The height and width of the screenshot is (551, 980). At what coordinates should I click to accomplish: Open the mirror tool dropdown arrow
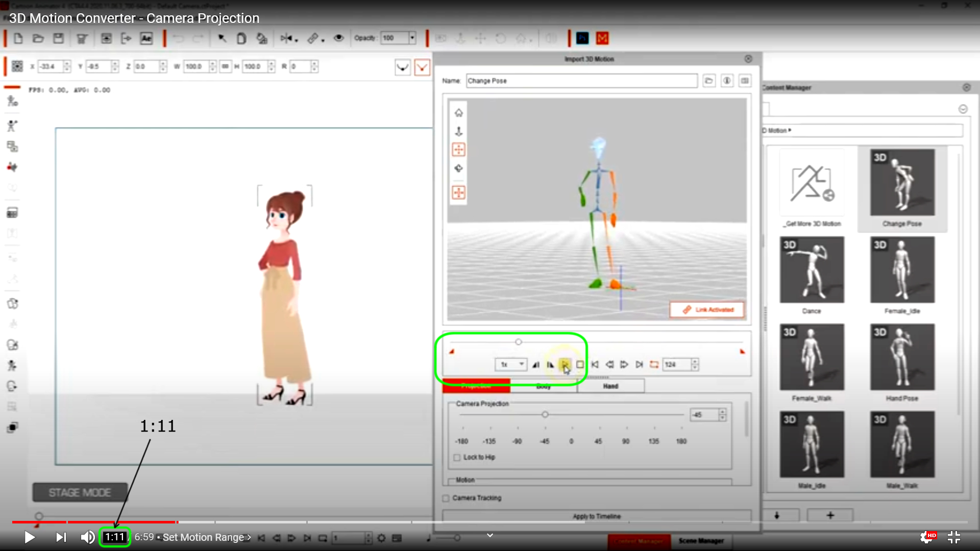(297, 40)
